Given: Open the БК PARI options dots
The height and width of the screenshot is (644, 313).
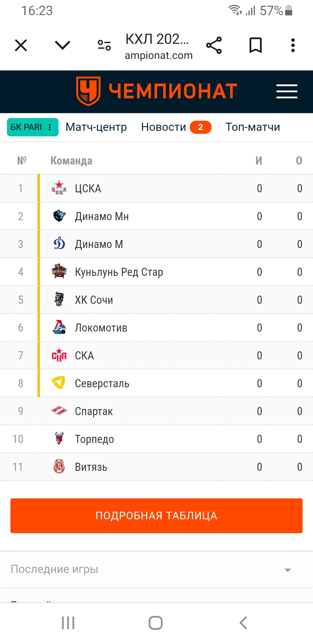Looking at the screenshot, I should click(50, 127).
